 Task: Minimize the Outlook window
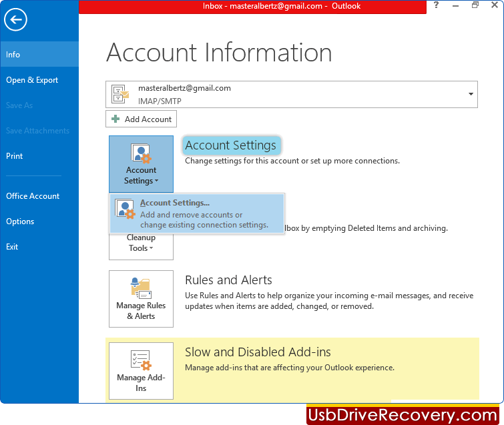click(455, 6)
